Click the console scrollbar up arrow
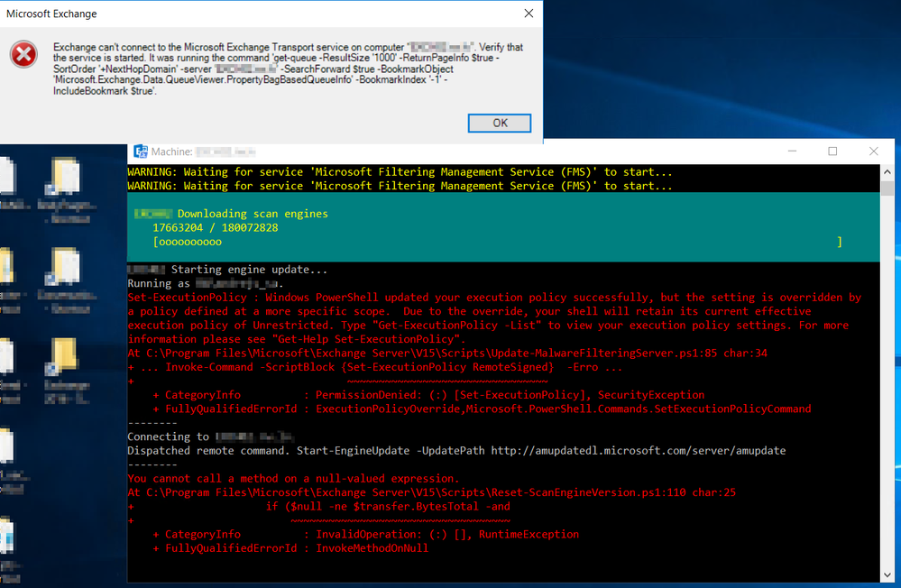Viewport: 901px width, 588px height. [x=887, y=172]
